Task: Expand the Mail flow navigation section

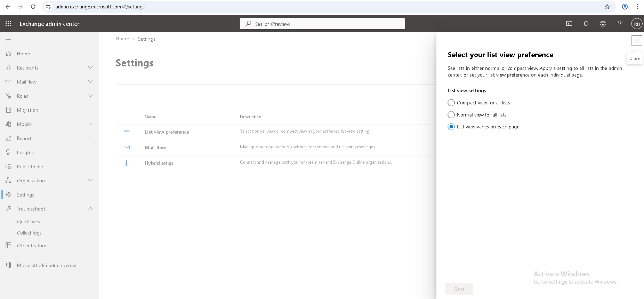Action: point(90,82)
